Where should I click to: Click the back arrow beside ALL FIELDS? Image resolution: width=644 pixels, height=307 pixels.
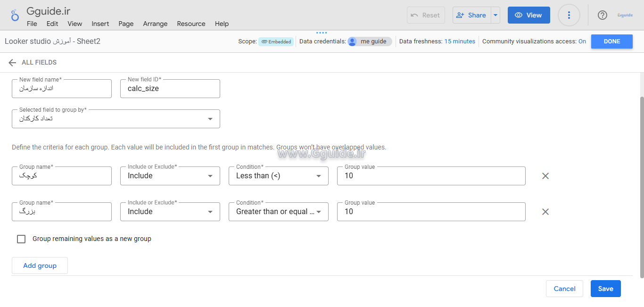pyautogui.click(x=12, y=63)
